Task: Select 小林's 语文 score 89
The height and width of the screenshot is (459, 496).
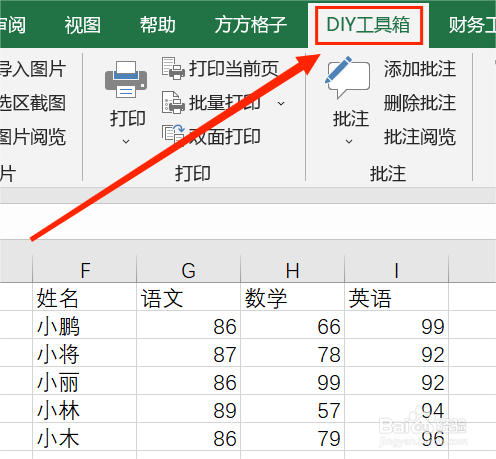Action: pyautogui.click(x=189, y=409)
